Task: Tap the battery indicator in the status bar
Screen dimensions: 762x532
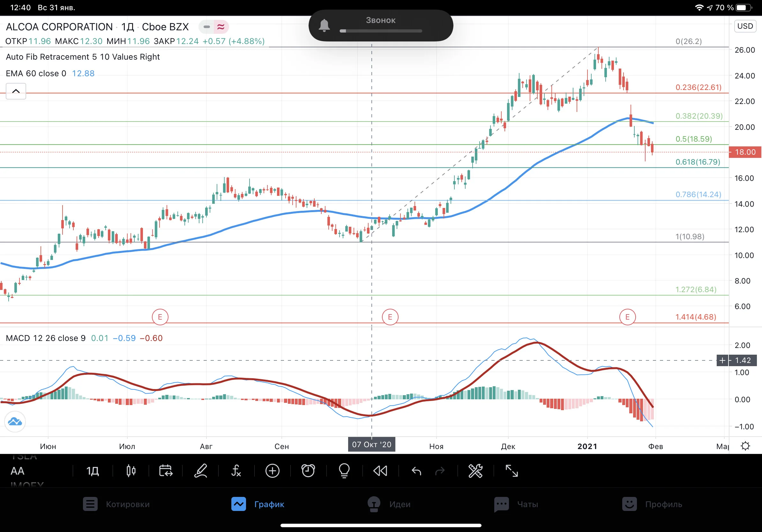Action: pos(744,7)
